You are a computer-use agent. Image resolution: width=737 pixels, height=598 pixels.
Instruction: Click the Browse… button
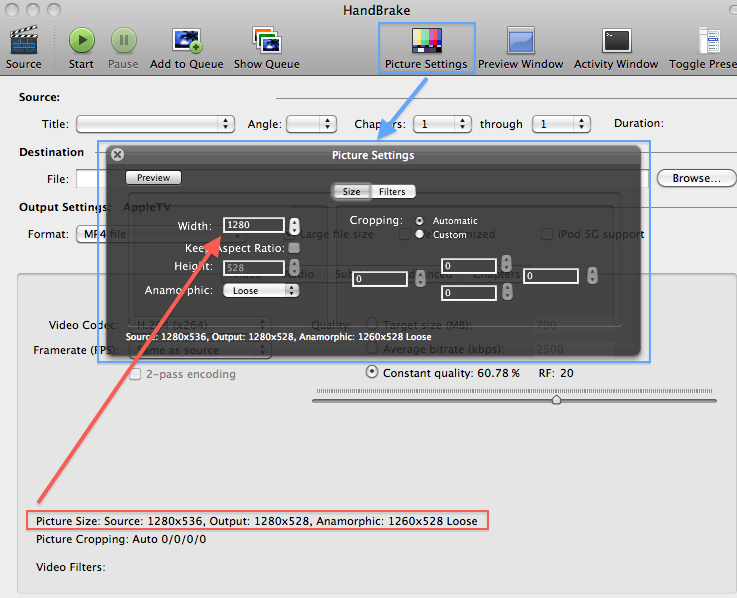point(696,178)
